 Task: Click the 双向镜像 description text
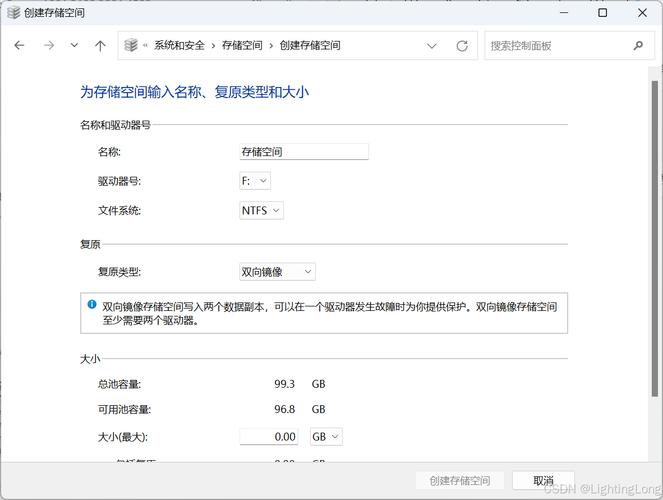[x=330, y=313]
